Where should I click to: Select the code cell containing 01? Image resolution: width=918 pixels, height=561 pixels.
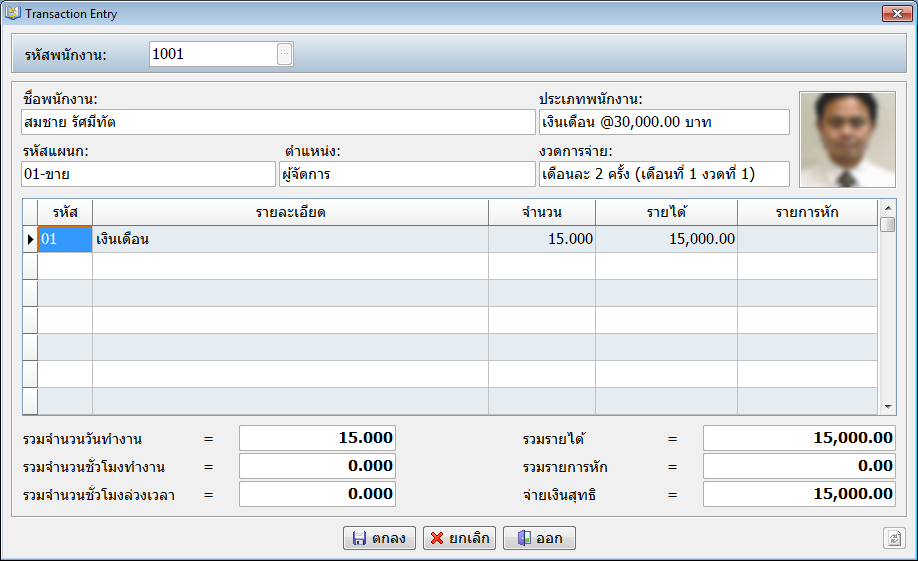[x=65, y=239]
